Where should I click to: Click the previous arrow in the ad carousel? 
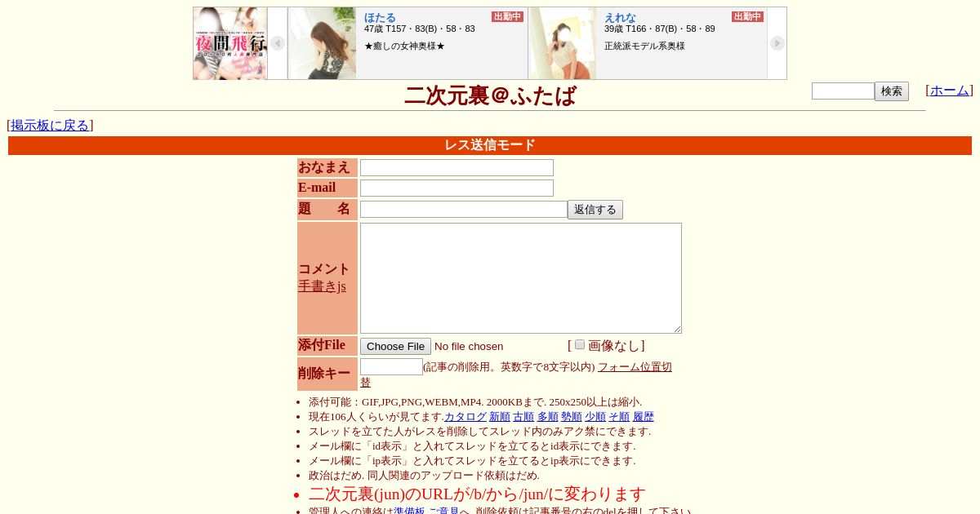tap(278, 43)
